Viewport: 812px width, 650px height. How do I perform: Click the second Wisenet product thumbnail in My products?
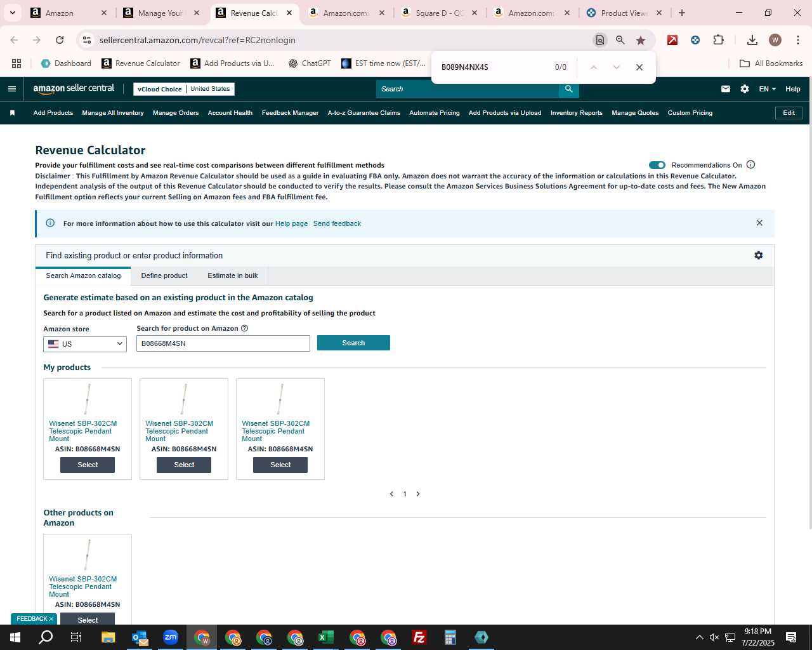pos(184,399)
